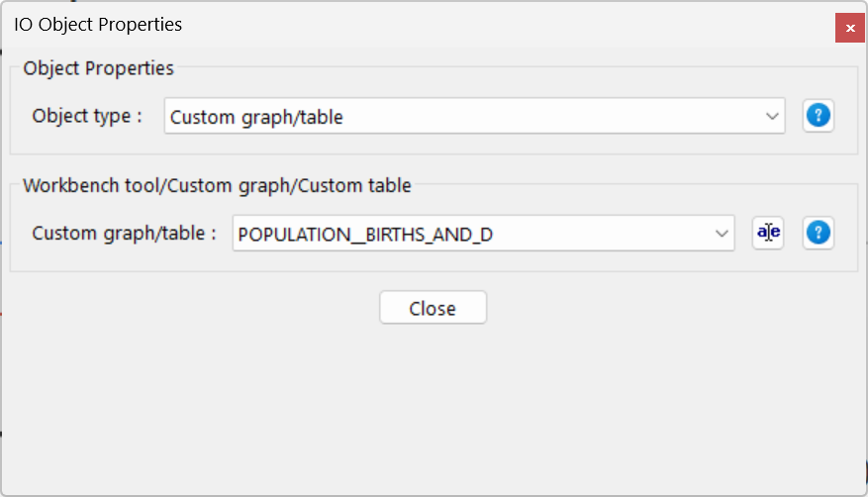The height and width of the screenshot is (497, 868).
Task: Click the "Custom graph/table :" field label
Action: (x=124, y=234)
